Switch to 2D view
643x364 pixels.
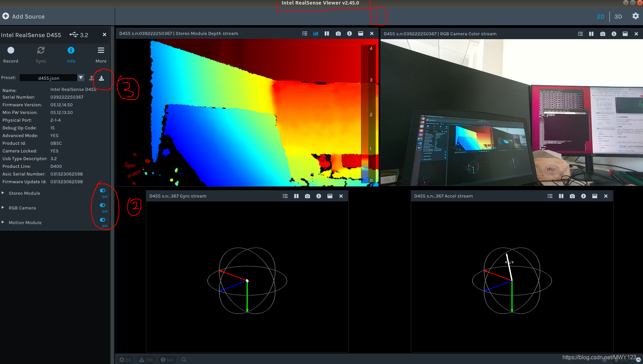(601, 16)
